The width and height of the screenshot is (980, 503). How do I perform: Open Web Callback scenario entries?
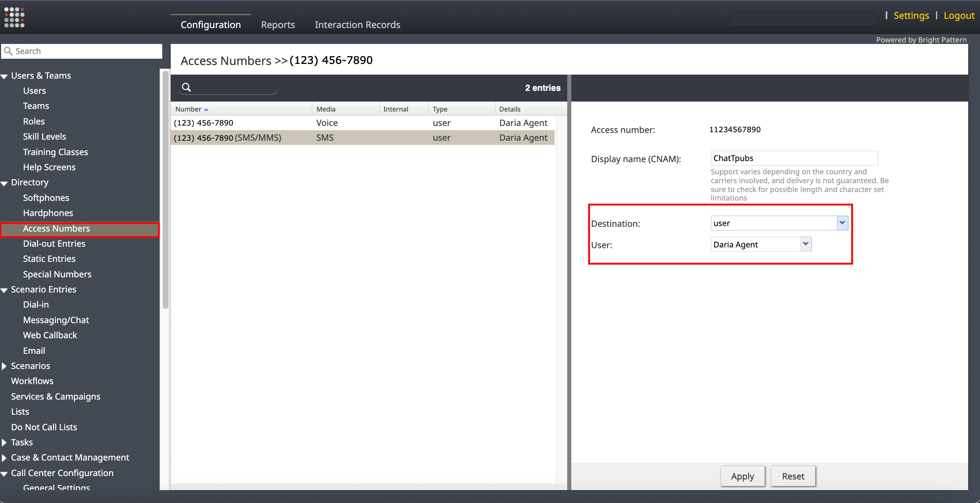pos(50,335)
